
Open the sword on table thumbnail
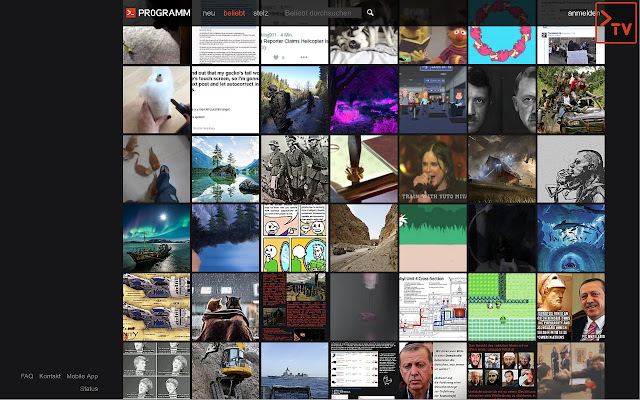[x=364, y=169]
